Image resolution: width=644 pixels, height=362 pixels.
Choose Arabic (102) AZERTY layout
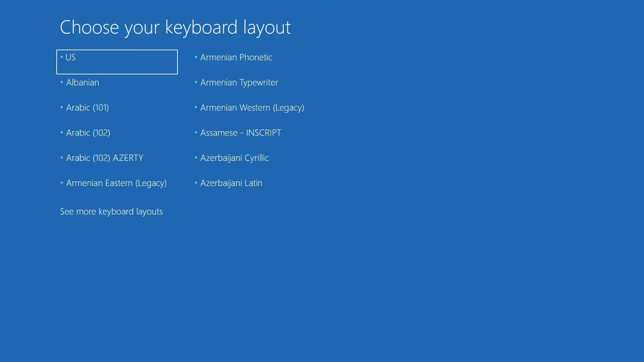104,158
